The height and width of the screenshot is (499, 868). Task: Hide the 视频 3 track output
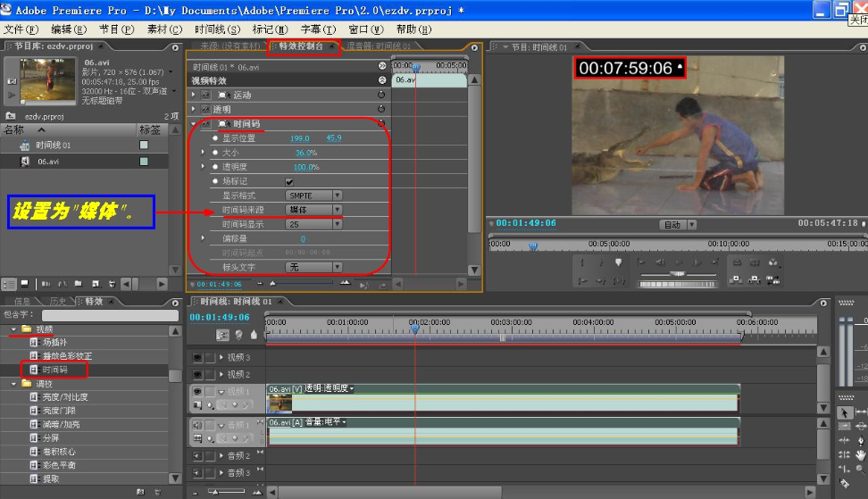click(197, 357)
